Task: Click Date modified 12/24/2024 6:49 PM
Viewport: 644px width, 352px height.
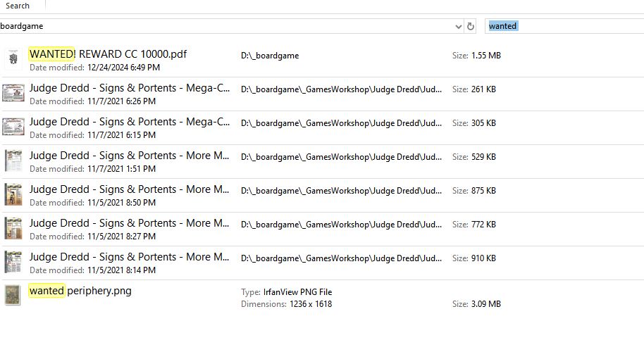Action: (x=95, y=68)
